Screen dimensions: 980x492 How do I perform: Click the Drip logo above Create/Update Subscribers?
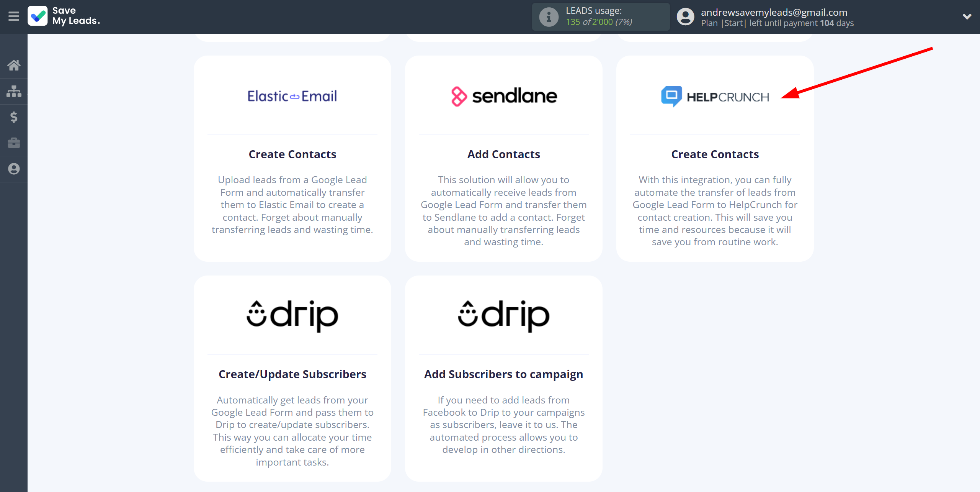(292, 316)
